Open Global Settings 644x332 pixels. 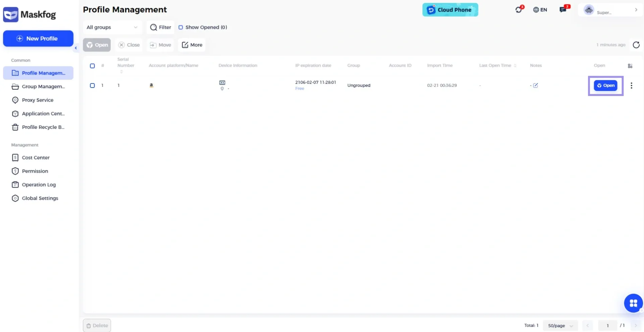point(39,198)
